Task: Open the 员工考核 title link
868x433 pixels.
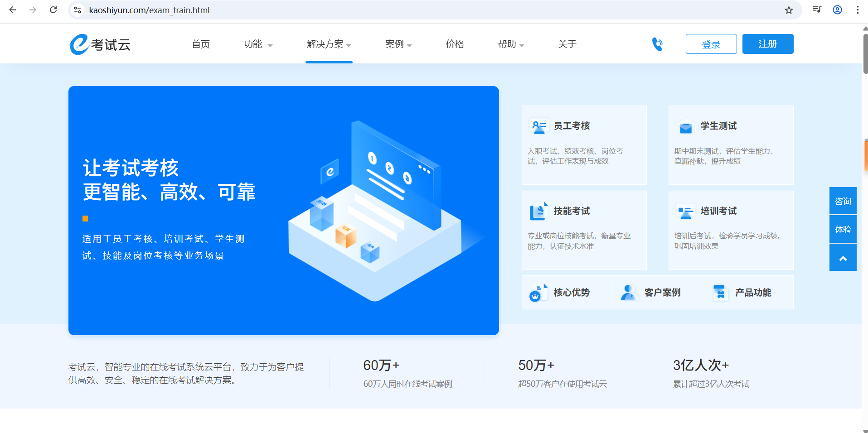Action: pos(572,126)
